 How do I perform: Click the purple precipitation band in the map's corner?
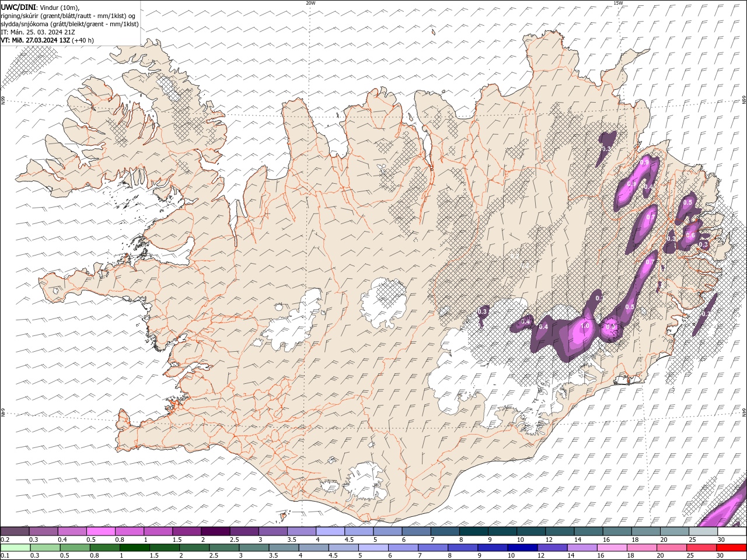point(724,506)
